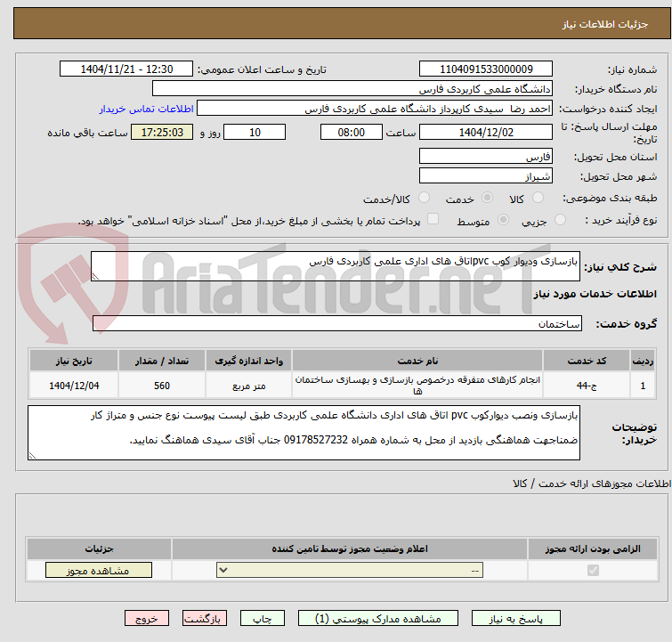Click the resize grip of توضیحات خریدار box

tap(32, 455)
